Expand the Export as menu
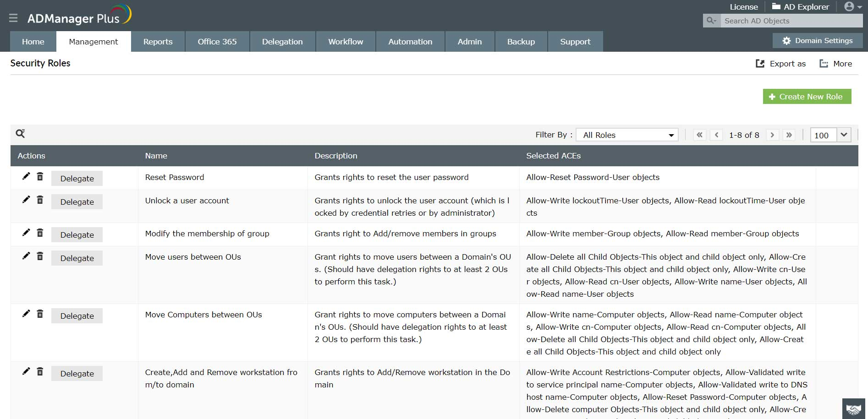 pos(780,64)
